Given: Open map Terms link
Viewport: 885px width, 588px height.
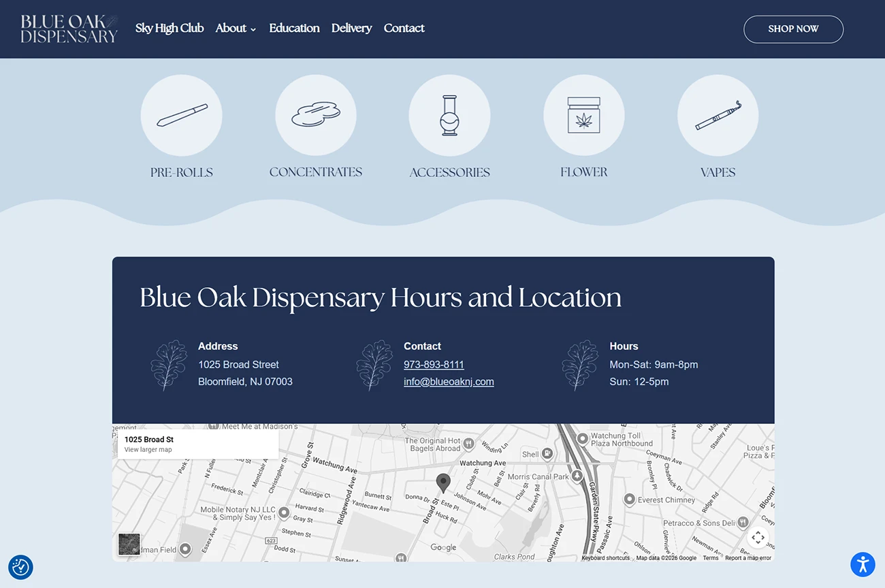Looking at the screenshot, I should 711,558.
